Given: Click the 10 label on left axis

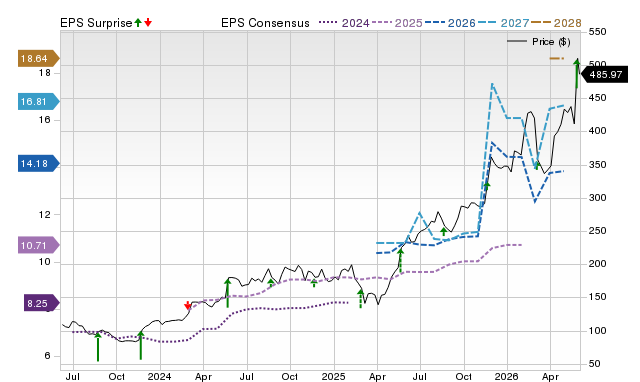Looking at the screenshot, I should (x=45, y=262).
